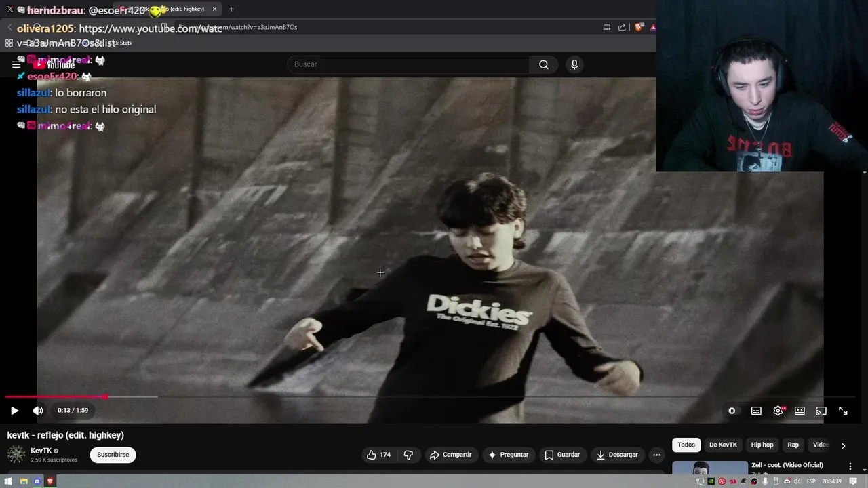
Task: Go to the YouTube home logo
Action: tap(54, 64)
